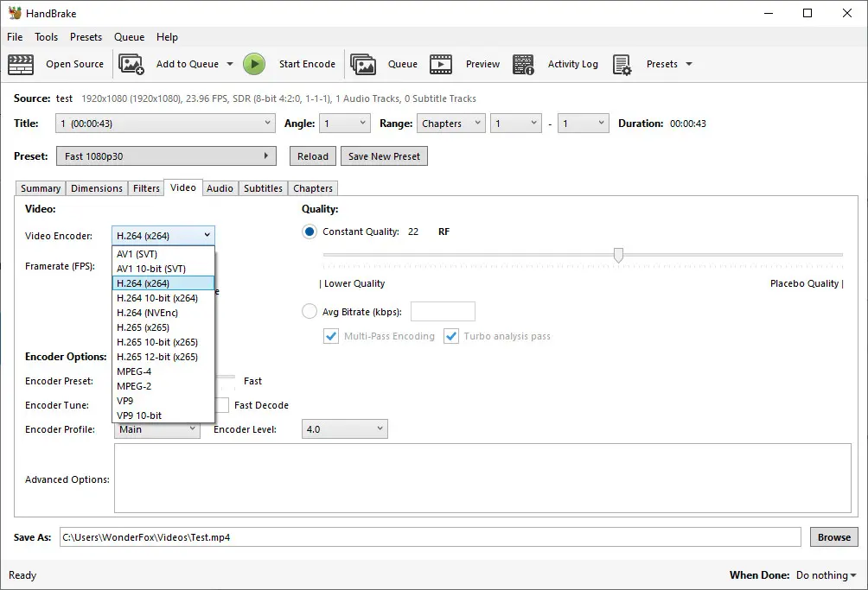Image resolution: width=868 pixels, height=590 pixels.
Task: Select H.265 10-bit (x265) encoder option
Action: click(x=163, y=342)
